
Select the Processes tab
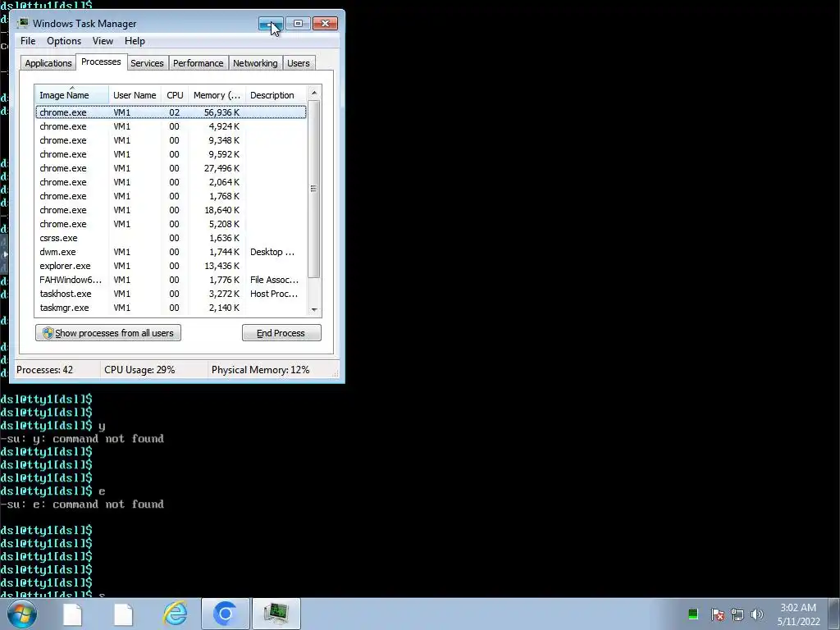point(101,62)
